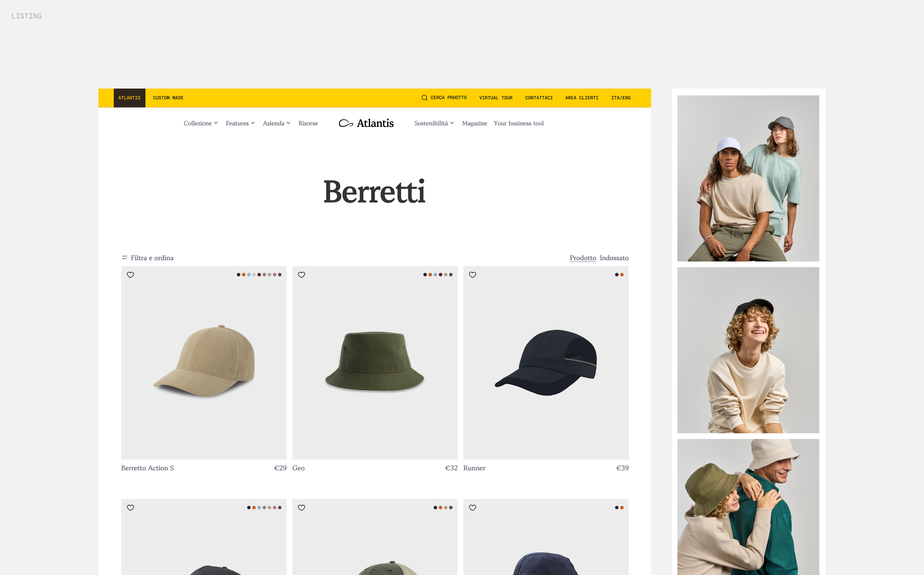Toggle heart on second-row first card
The image size is (924, 575).
point(130,508)
